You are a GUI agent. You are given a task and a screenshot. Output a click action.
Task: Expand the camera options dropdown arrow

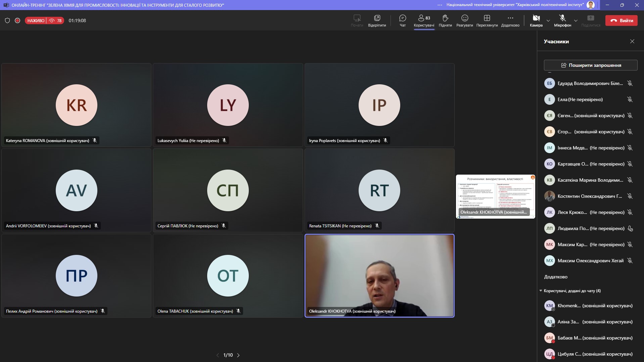click(548, 20)
